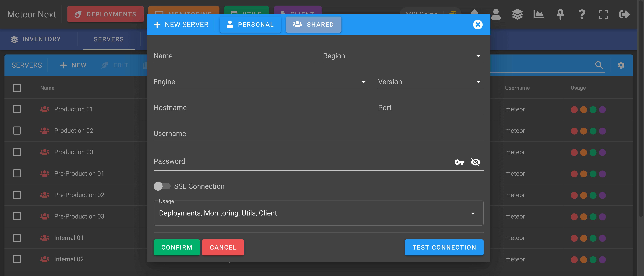Check the Pre-Production 01 row checkbox
The image size is (644, 276).
click(17, 173)
